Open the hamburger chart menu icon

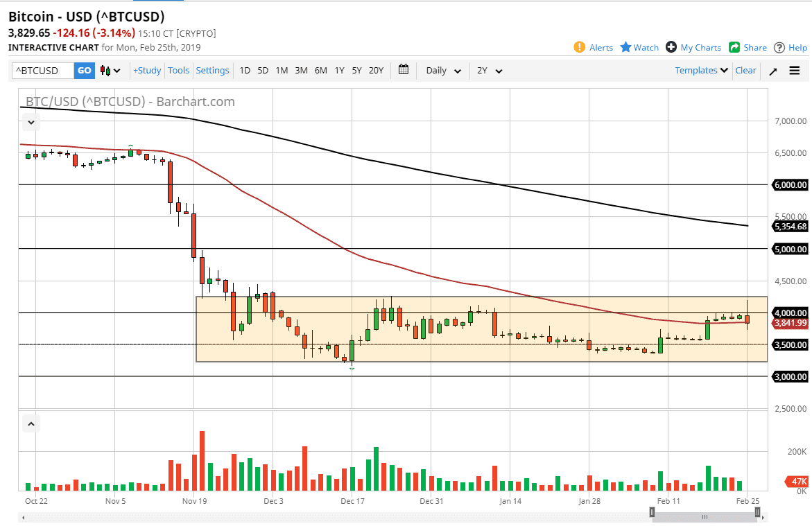[795, 70]
